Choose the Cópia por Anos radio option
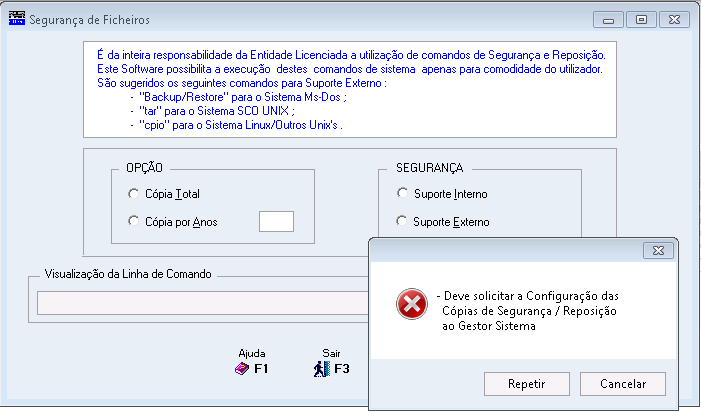This screenshot has height=412, width=701. tap(133, 221)
